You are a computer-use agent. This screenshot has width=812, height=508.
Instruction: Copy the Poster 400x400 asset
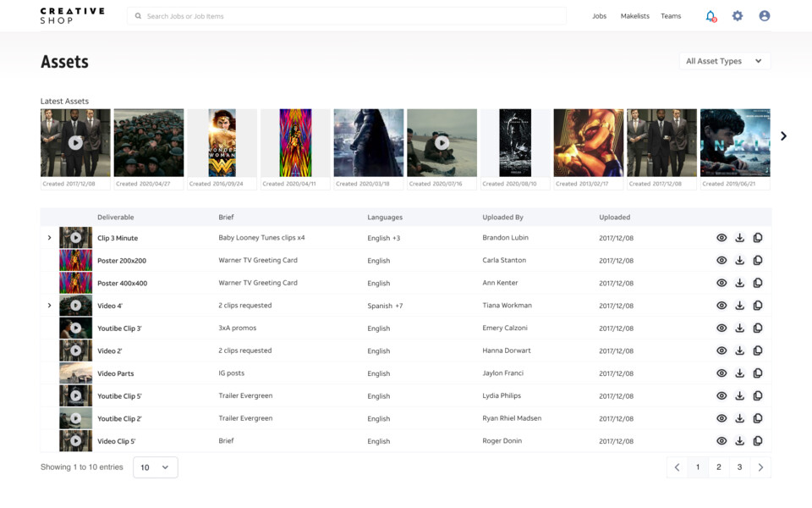pyautogui.click(x=758, y=283)
